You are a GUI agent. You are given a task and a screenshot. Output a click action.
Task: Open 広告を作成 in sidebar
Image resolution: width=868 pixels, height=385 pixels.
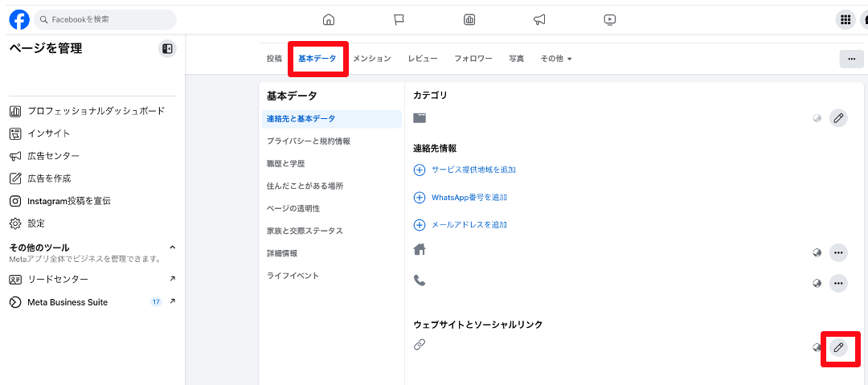click(x=93, y=178)
